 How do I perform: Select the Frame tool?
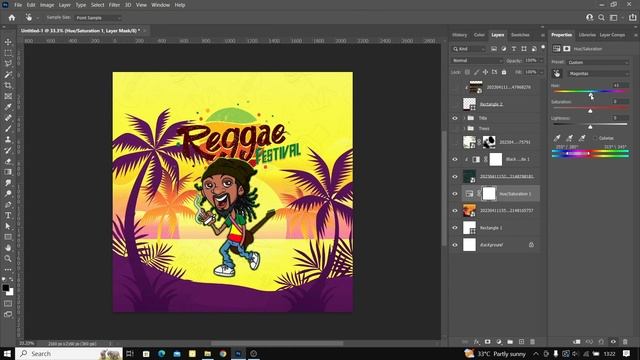(8, 96)
